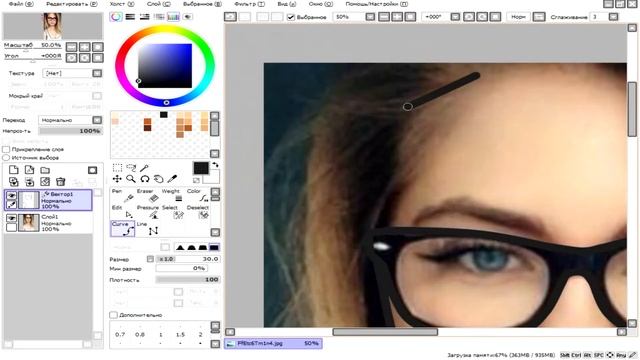Open the Слой menu
The width and height of the screenshot is (640, 360).
click(158, 4)
